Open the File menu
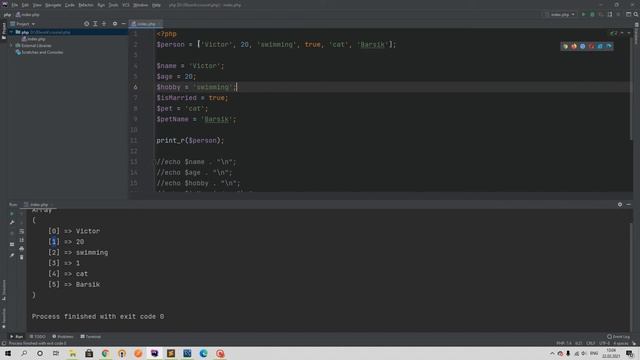The image size is (640, 360). click(15, 5)
